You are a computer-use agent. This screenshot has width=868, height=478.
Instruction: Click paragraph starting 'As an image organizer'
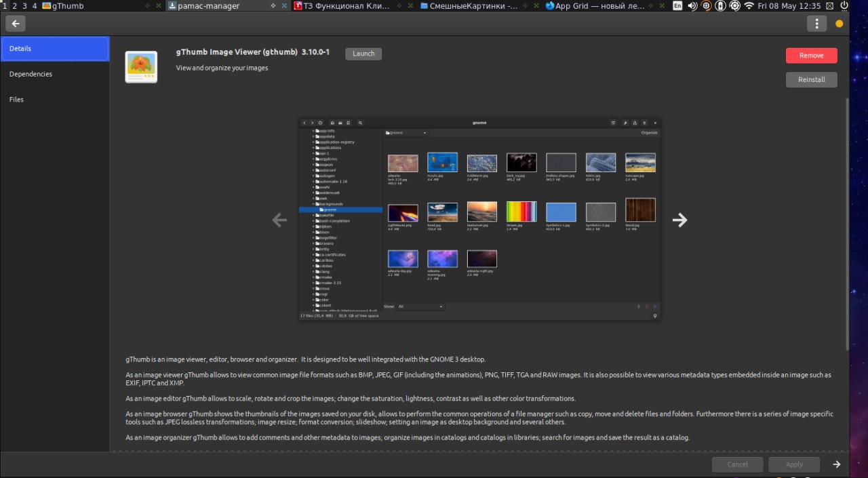tap(408, 438)
